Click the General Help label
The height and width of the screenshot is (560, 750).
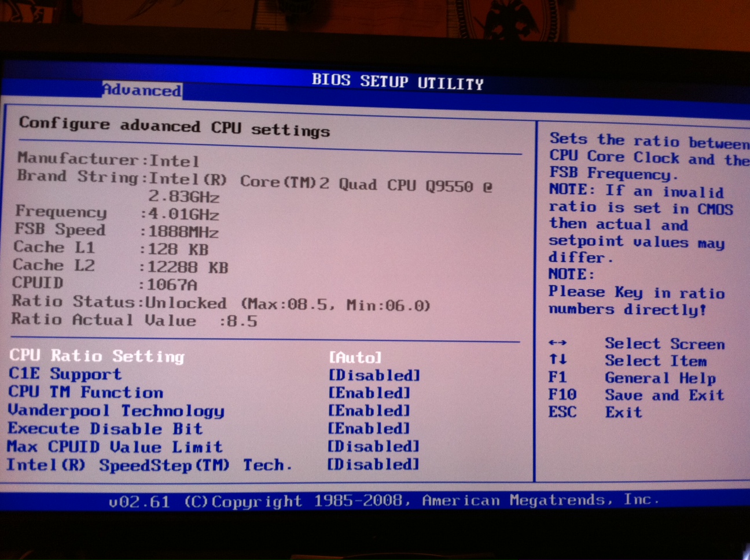click(660, 378)
